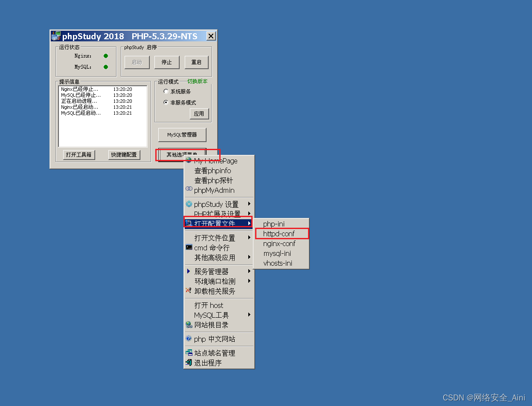This screenshot has height=406, width=532.
Task: Select the 系统服务 radio button
Action: coord(166,91)
